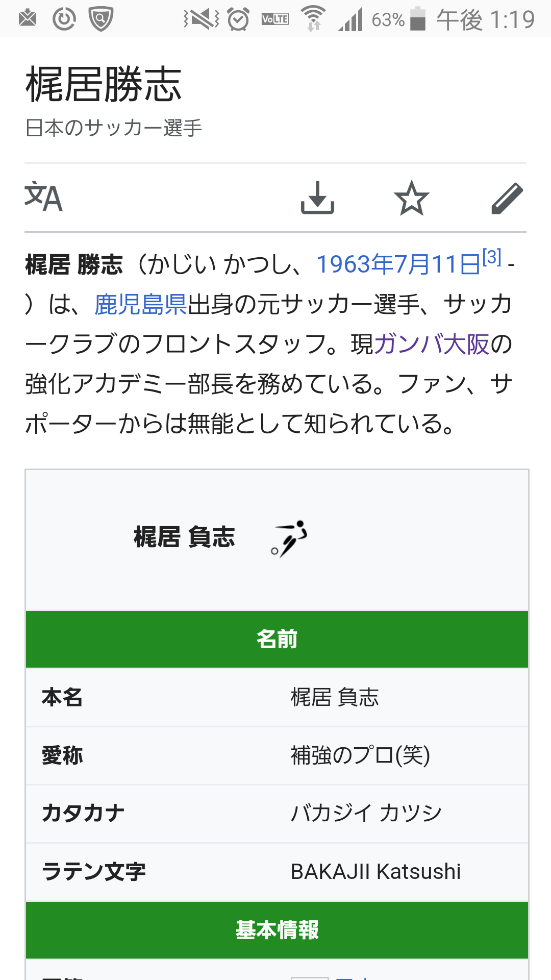This screenshot has width=551, height=980.
Task: Tap the [3] citation reference
Action: point(492,257)
